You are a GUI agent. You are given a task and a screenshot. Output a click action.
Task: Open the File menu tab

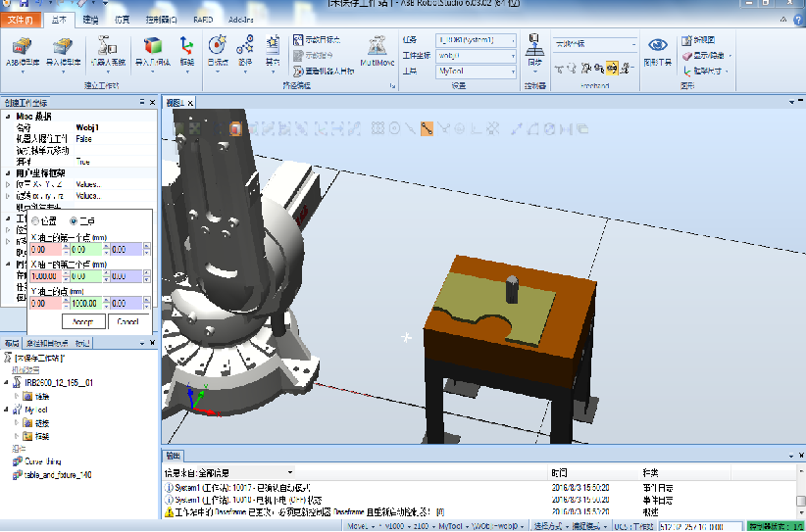[21, 20]
